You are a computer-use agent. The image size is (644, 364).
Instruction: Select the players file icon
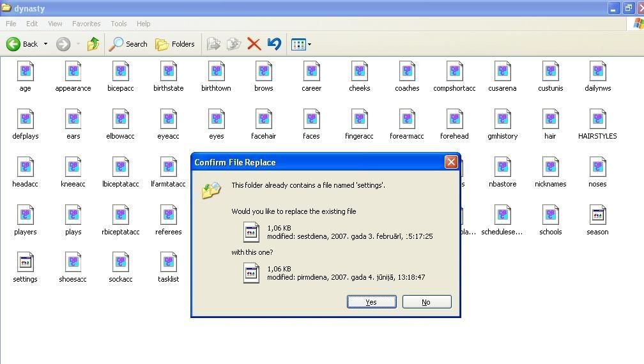[x=26, y=215]
